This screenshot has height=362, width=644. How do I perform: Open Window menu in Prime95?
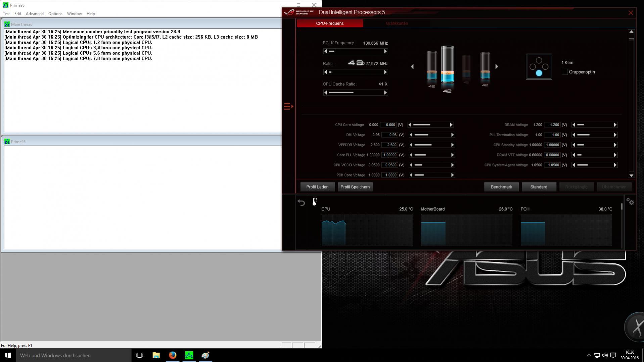(74, 14)
